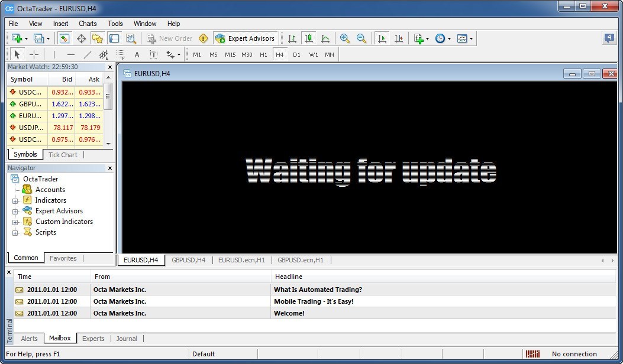Toggle auto scroll for the chart

click(382, 38)
